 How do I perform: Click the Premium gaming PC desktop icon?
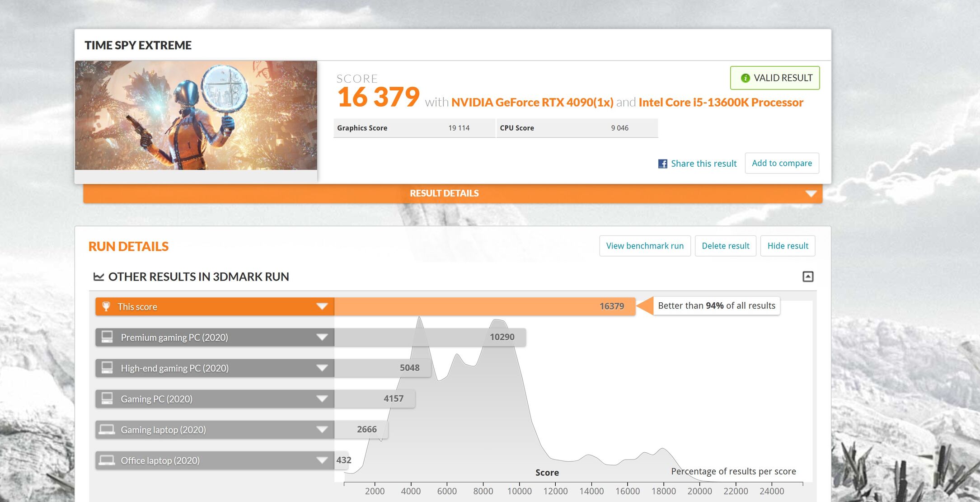[x=107, y=337]
